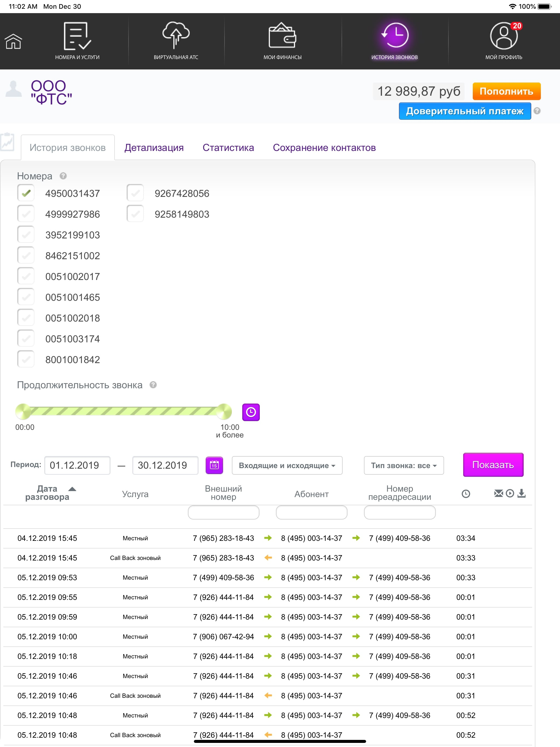560x747 pixels.
Task: Open ООО "ФТС" company name link
Action: pos(51,92)
